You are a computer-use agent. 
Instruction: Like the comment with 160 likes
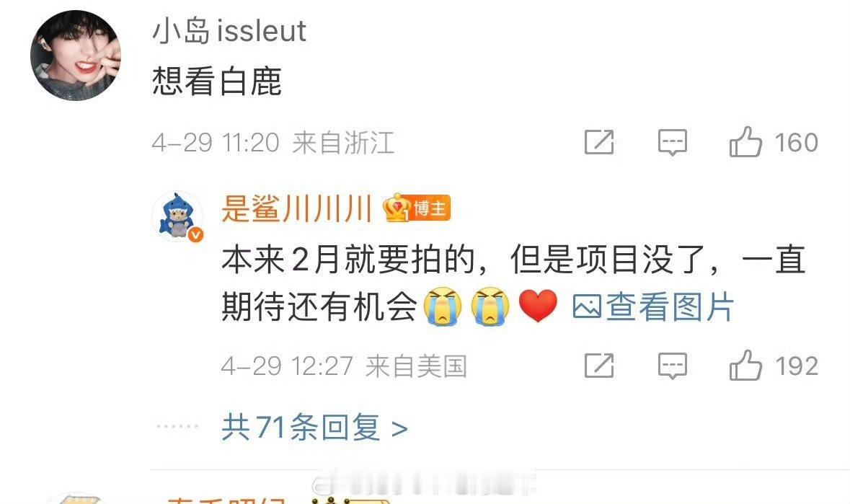[745, 142]
